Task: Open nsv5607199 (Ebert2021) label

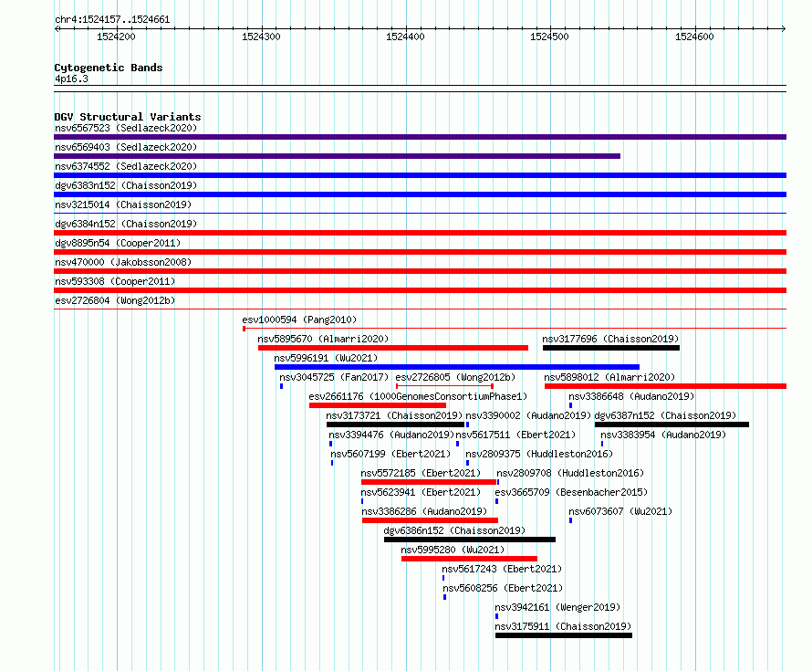Action: pos(390,454)
